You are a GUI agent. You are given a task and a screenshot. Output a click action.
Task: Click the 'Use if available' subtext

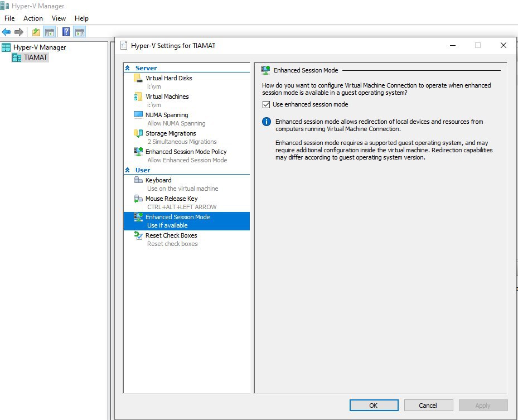[167, 225]
